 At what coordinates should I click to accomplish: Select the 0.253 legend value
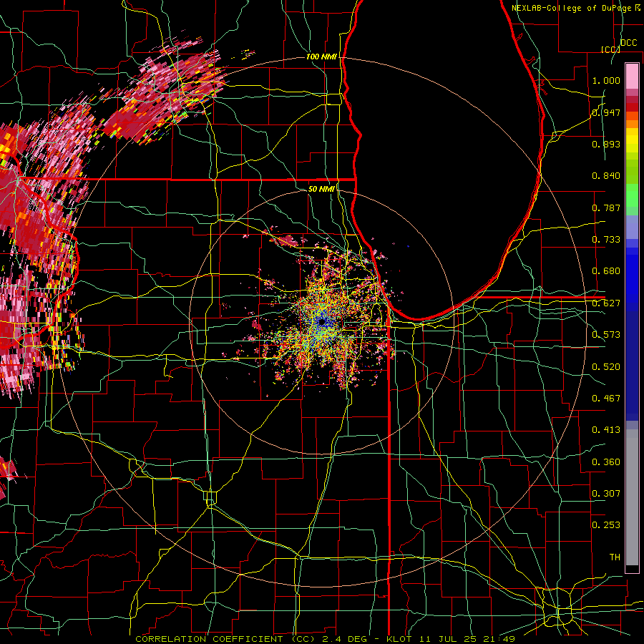[x=606, y=525]
